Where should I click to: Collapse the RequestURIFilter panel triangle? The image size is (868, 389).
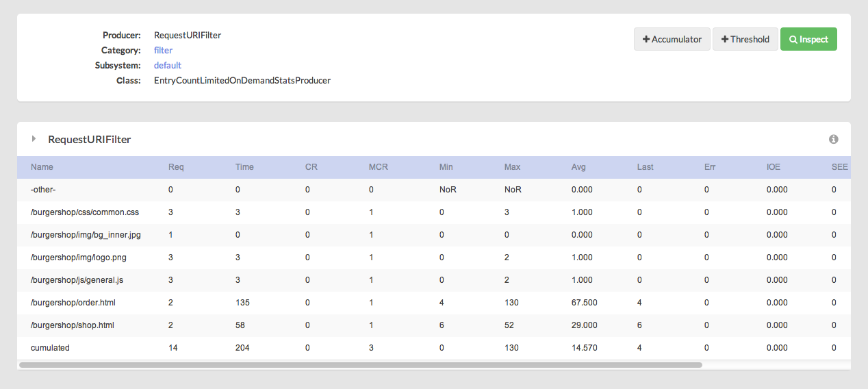coord(34,139)
